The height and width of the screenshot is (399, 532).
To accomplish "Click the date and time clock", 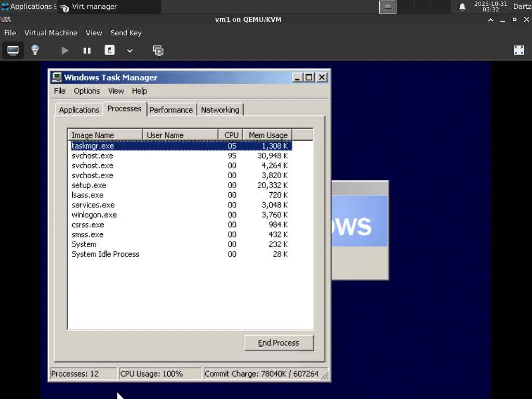I will [x=490, y=6].
